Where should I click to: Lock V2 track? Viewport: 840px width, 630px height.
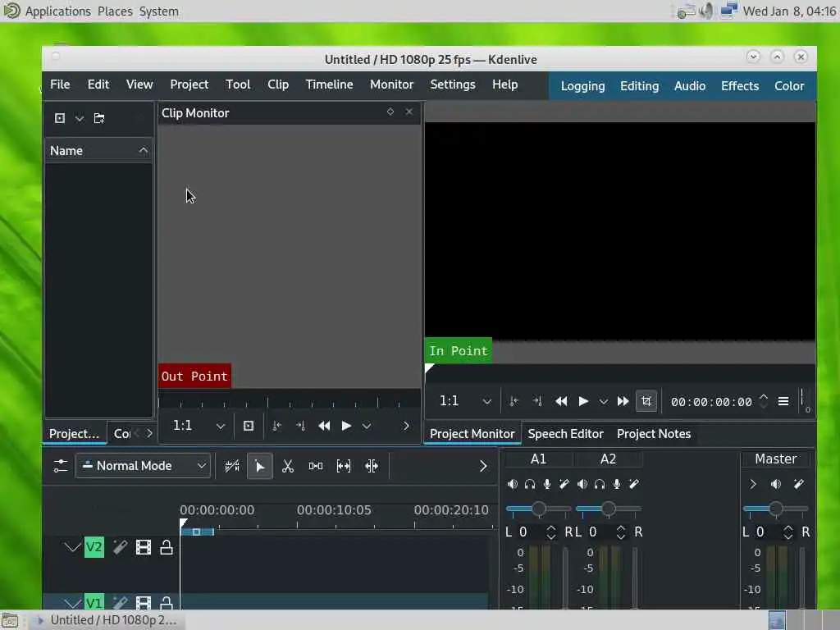click(x=166, y=547)
